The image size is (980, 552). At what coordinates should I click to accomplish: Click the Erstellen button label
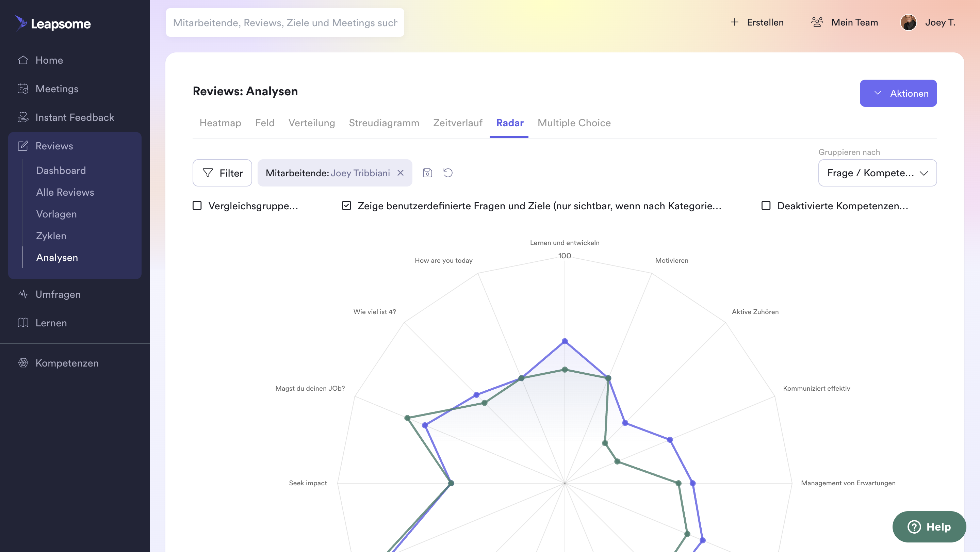[x=765, y=22]
